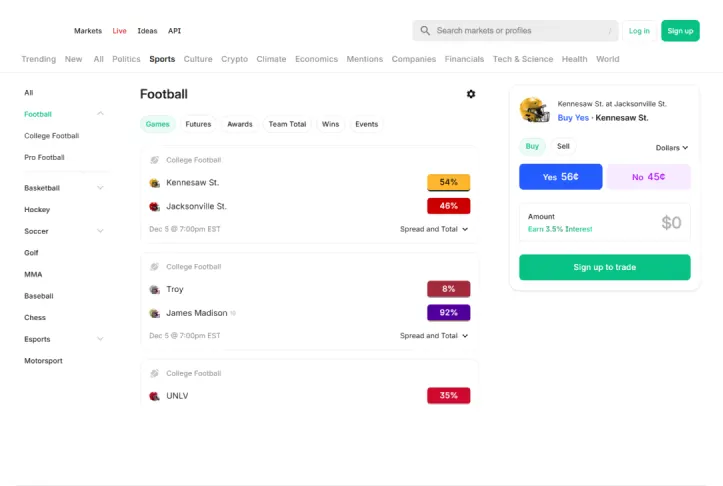Click the Troy team helmet icon
723x486 pixels.
[x=154, y=290]
